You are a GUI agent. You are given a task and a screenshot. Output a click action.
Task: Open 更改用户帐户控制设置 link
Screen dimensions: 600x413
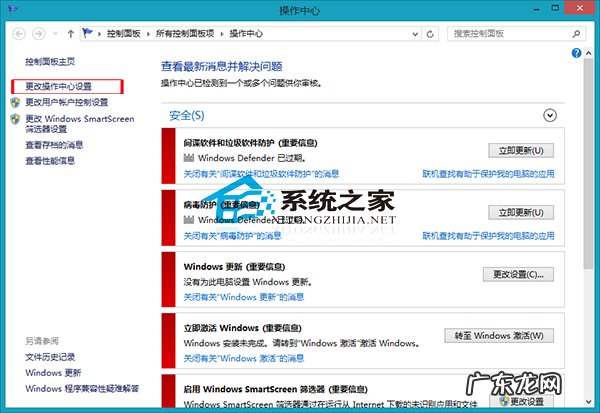pyautogui.click(x=67, y=102)
